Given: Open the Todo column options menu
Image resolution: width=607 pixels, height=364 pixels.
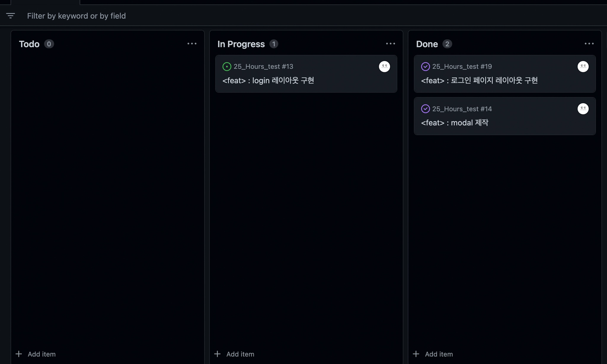Looking at the screenshot, I should point(192,44).
